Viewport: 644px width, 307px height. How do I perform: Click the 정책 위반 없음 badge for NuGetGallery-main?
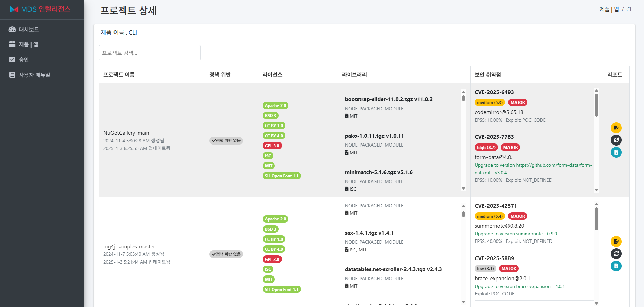pos(226,140)
